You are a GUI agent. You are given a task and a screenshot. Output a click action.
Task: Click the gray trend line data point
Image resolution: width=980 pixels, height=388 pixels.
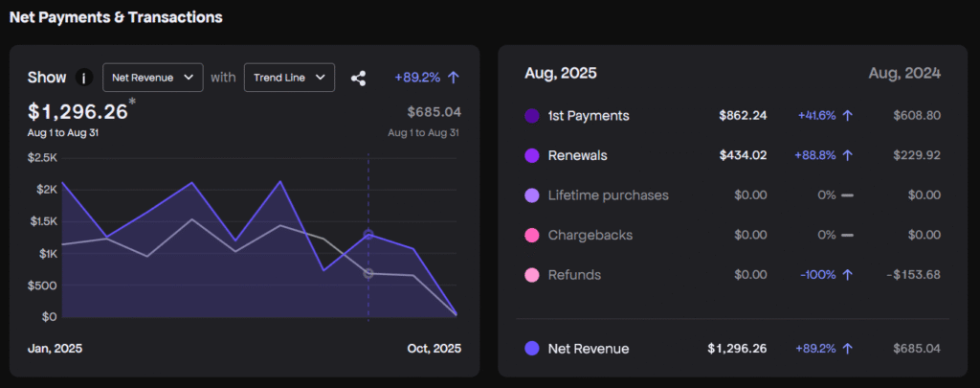(x=368, y=274)
